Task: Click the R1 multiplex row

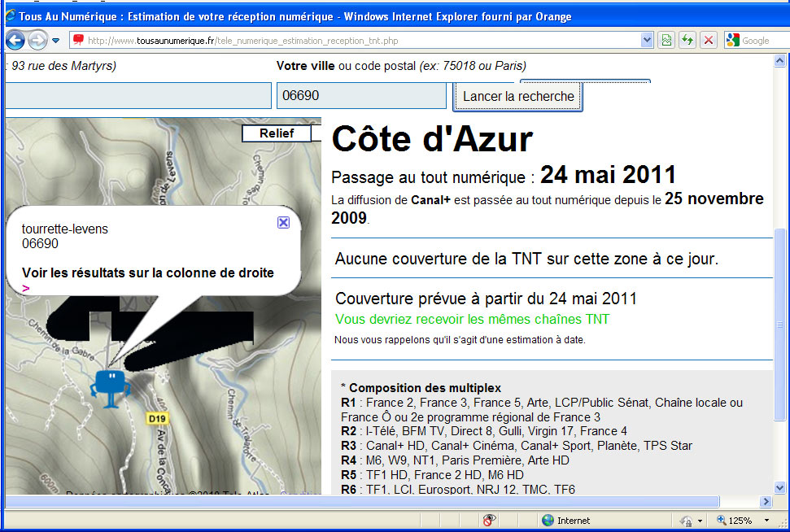Action: click(x=542, y=410)
